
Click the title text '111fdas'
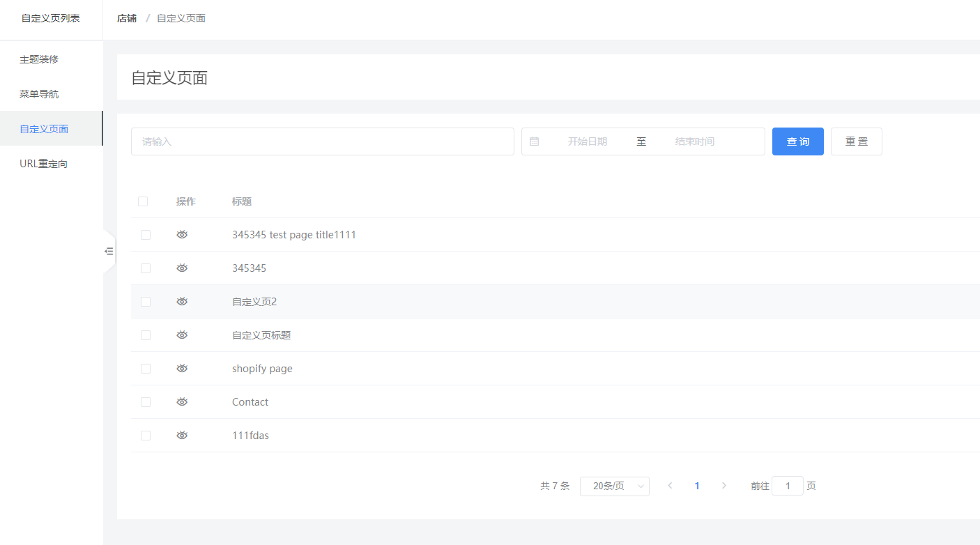coord(250,436)
